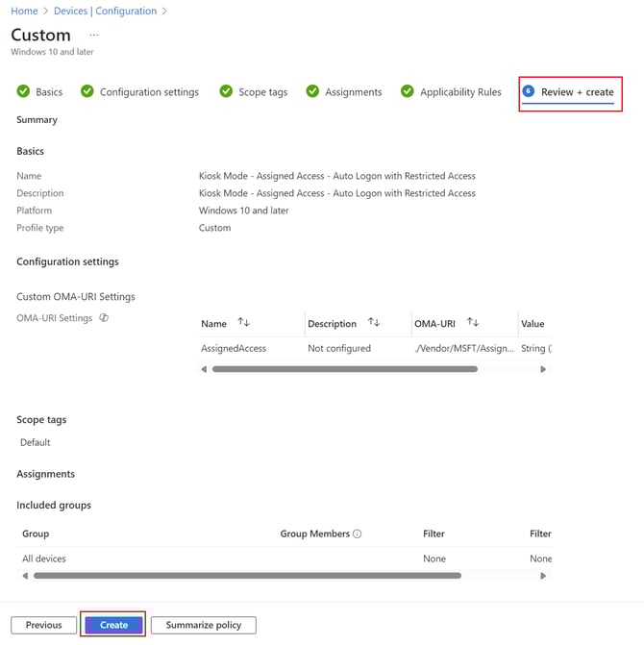Navigate to the Home breadcrumb link
This screenshot has width=644, height=645.
(x=24, y=12)
